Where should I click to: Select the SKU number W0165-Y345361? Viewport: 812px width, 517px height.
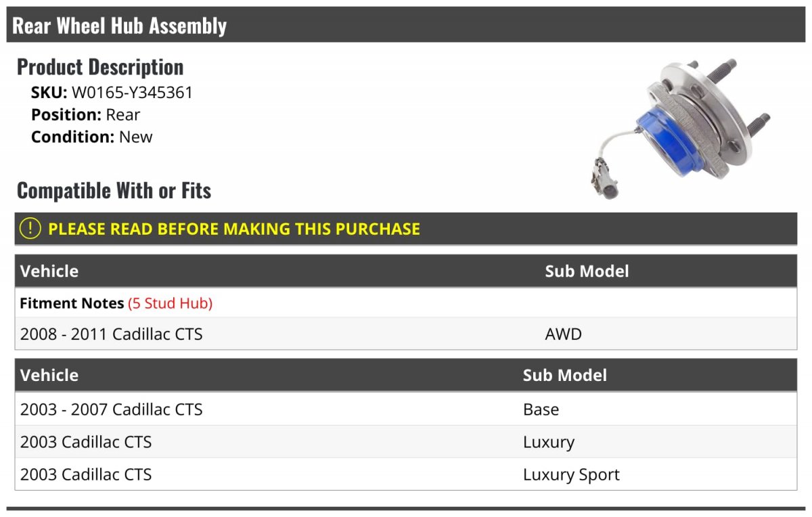pyautogui.click(x=132, y=93)
